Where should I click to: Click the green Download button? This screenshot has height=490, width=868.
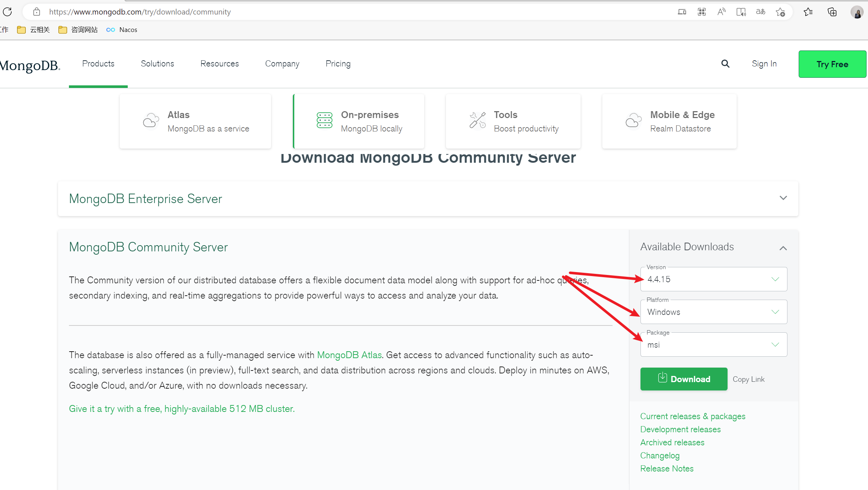684,379
